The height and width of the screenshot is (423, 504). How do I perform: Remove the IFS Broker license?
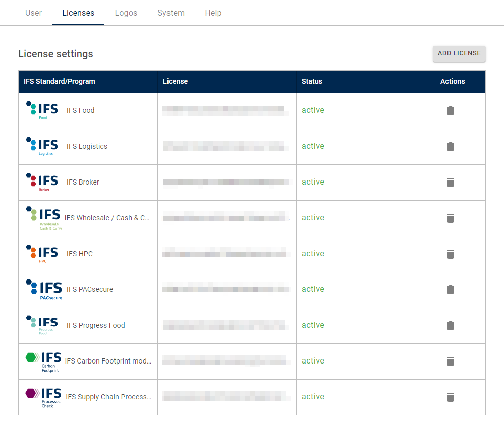pos(451,183)
